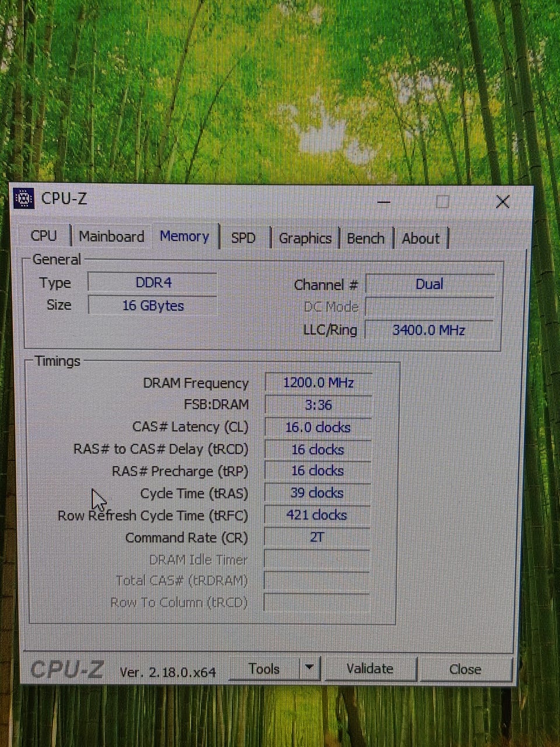Click the 2T Command Rate value
Viewport: 560px width, 747px height.
coord(317,537)
